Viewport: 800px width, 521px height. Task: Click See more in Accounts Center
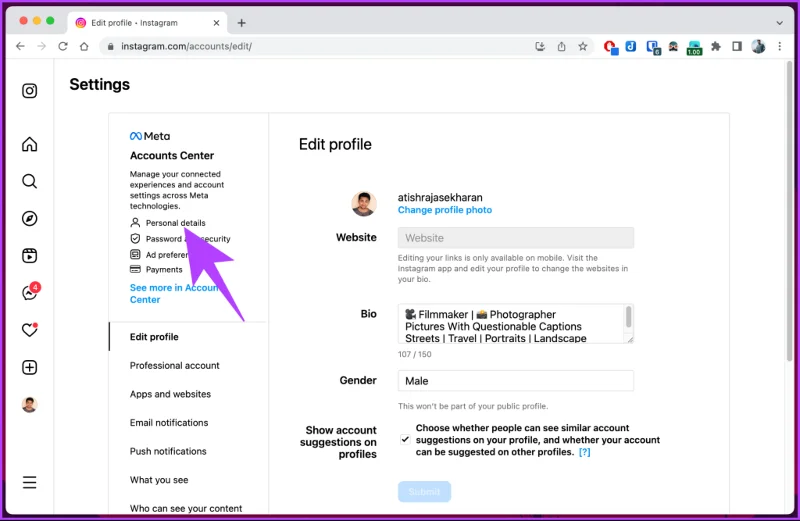click(x=173, y=293)
